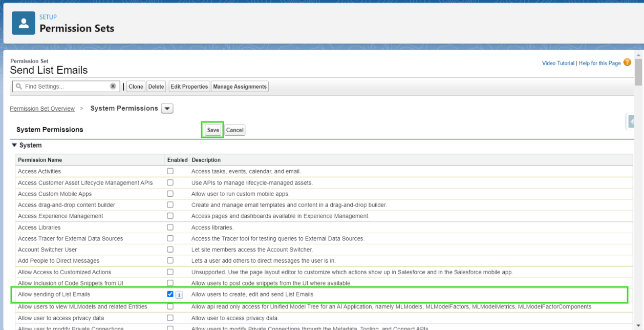Collapse the System permissions section
The height and width of the screenshot is (330, 644).
pos(15,145)
